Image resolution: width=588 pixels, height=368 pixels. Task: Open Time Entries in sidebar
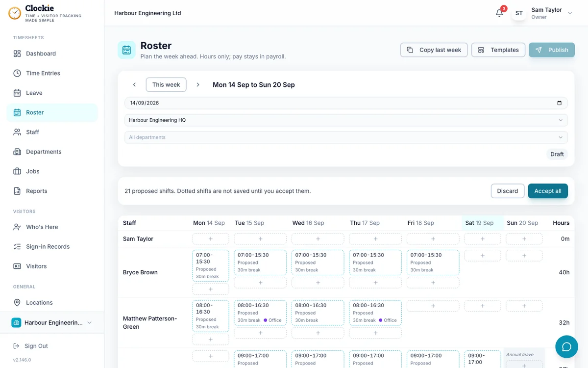[x=52, y=73]
